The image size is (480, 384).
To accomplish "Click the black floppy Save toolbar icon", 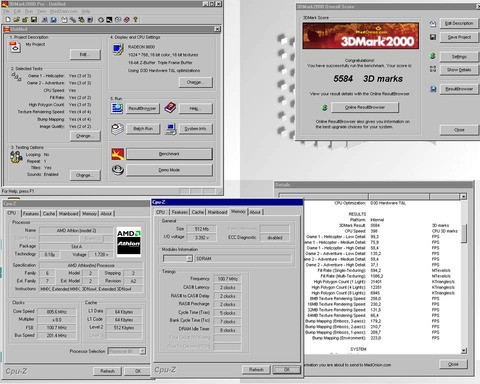I will click(34, 20).
